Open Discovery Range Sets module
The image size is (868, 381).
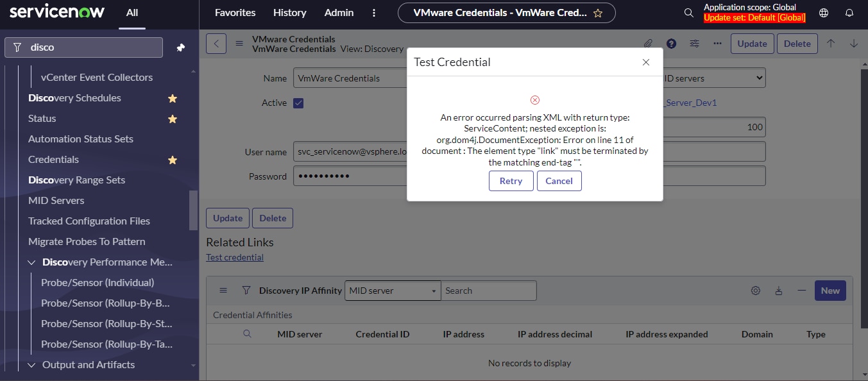click(76, 180)
